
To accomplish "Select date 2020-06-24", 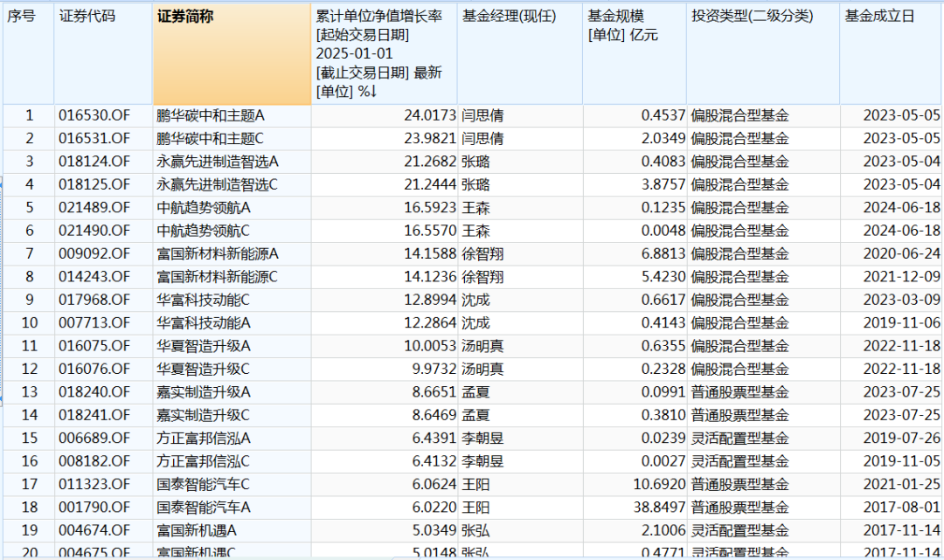I will click(901, 254).
